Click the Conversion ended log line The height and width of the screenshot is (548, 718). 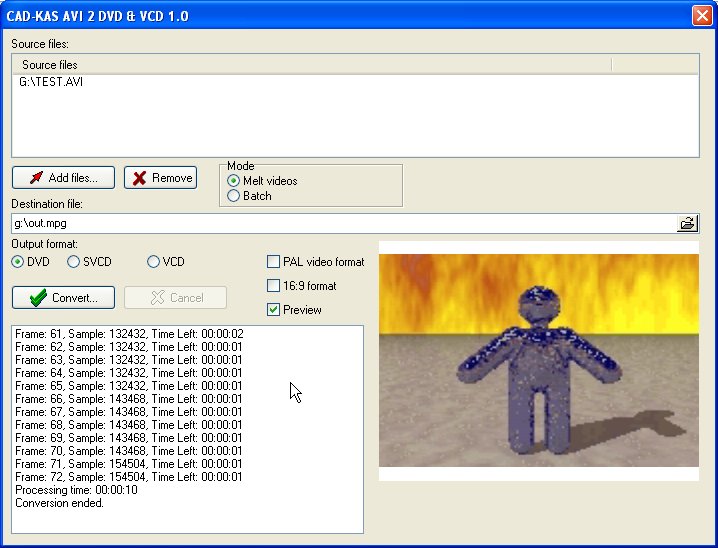point(59,503)
